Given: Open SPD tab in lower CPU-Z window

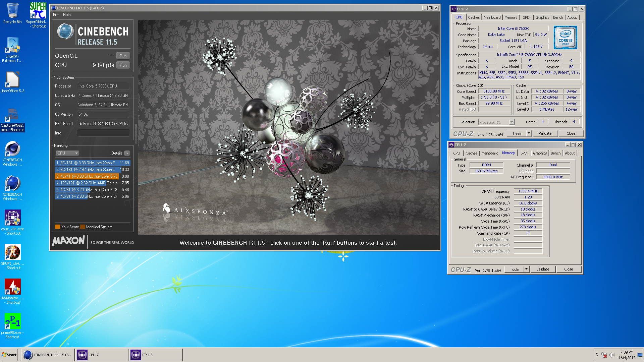Looking at the screenshot, I should tap(524, 153).
